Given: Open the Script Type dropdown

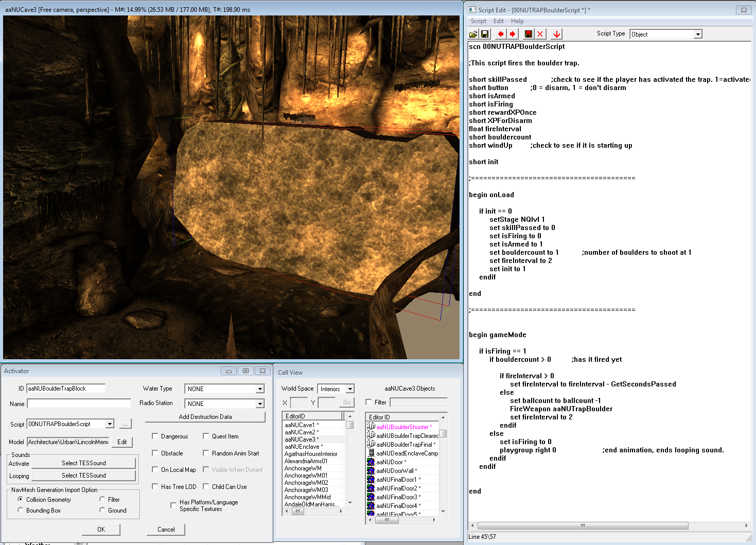Looking at the screenshot, I should (x=698, y=34).
